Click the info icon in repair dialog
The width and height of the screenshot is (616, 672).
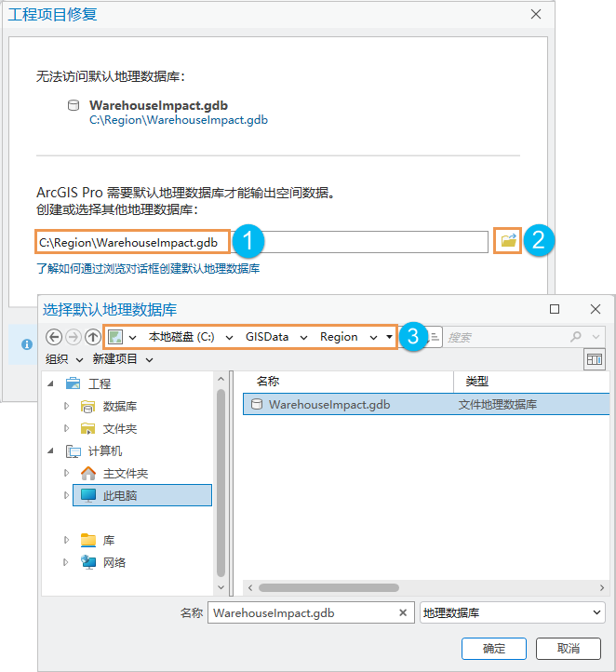[27, 344]
